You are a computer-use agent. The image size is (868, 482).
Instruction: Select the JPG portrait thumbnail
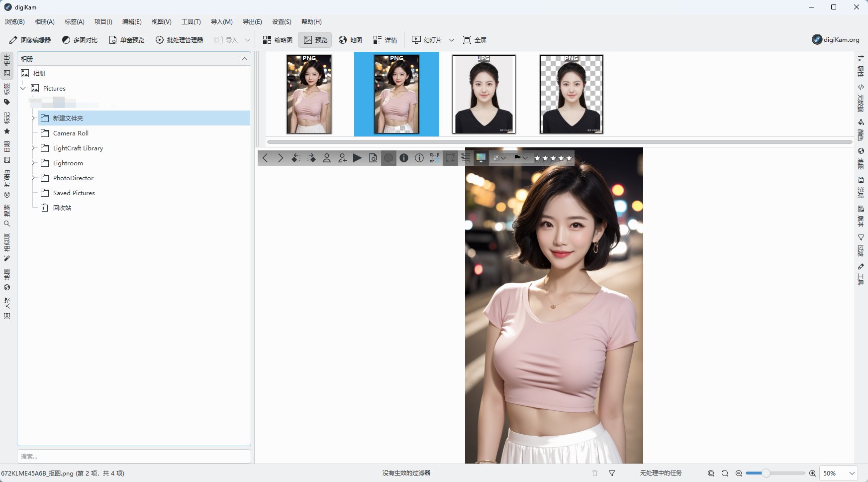coord(484,94)
